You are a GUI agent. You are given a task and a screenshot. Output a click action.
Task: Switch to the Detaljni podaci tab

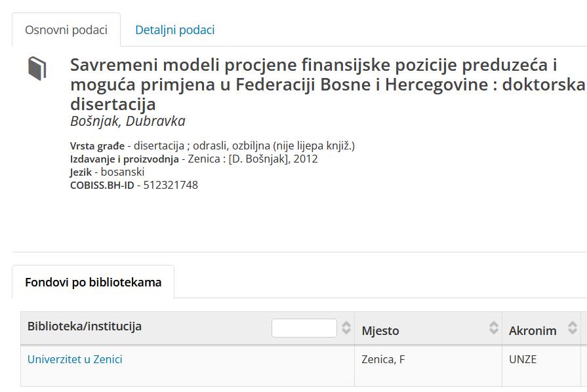(x=174, y=29)
